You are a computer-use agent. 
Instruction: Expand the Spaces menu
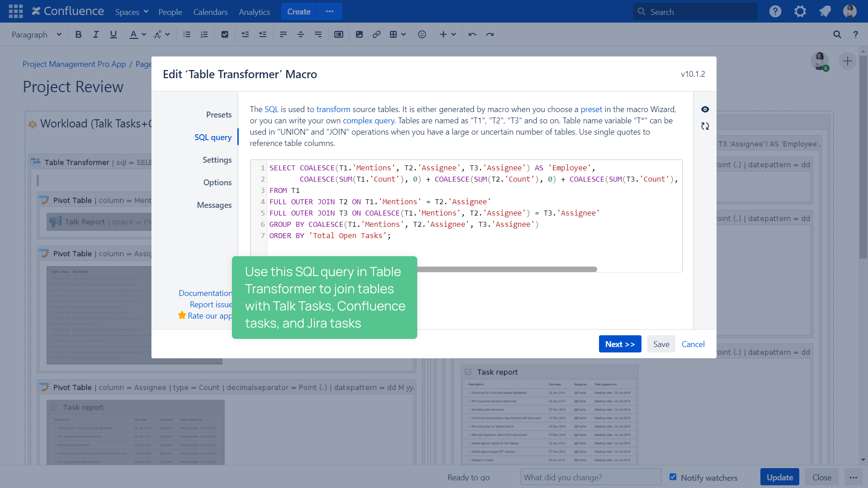132,12
